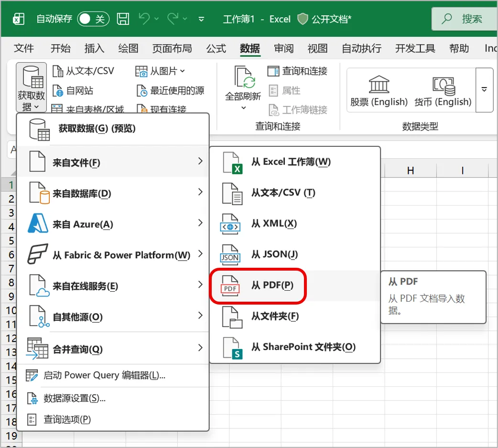Open 来自数据库(D) submenu
The height and width of the screenshot is (448, 498).
(x=113, y=193)
